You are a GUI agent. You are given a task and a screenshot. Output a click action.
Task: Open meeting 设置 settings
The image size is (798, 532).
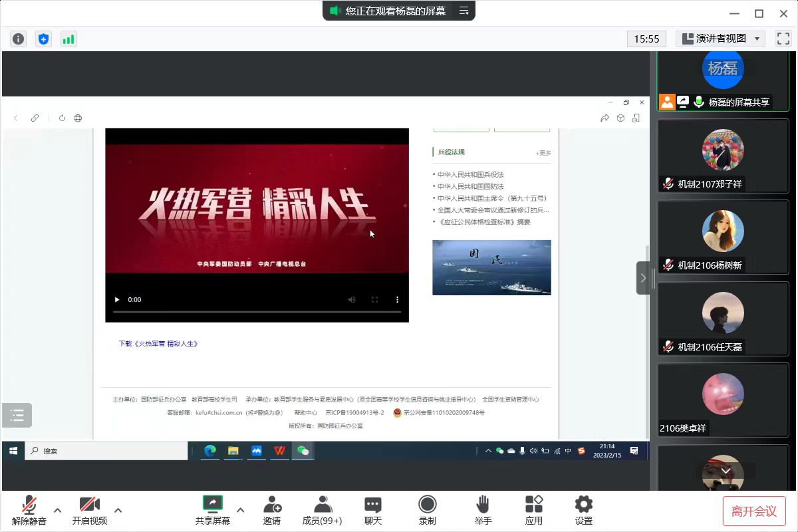pyautogui.click(x=584, y=511)
